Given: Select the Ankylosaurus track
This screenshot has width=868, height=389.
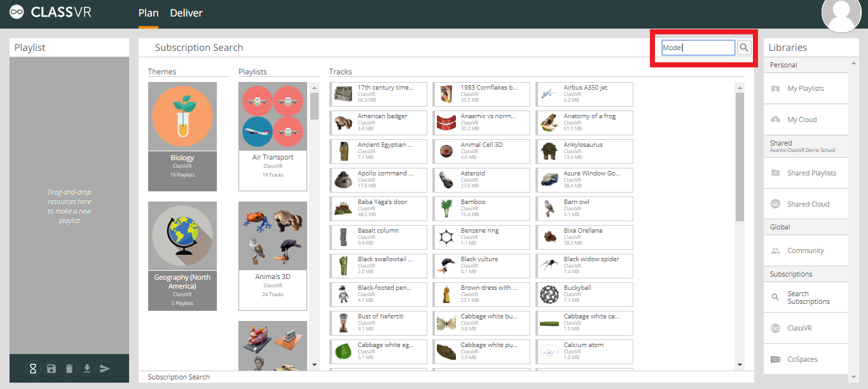Looking at the screenshot, I should pyautogui.click(x=584, y=151).
